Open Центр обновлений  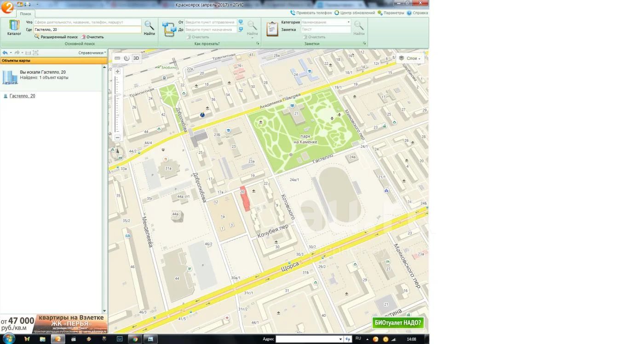point(355,13)
